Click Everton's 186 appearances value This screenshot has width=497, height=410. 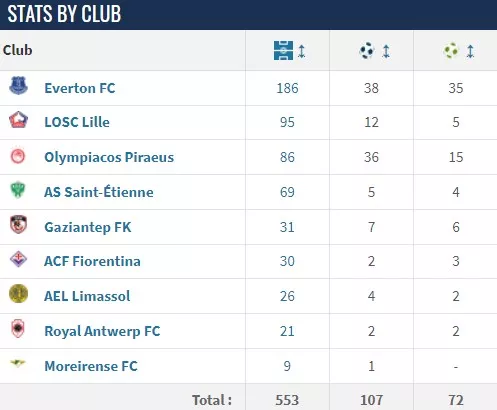pyautogui.click(x=287, y=88)
